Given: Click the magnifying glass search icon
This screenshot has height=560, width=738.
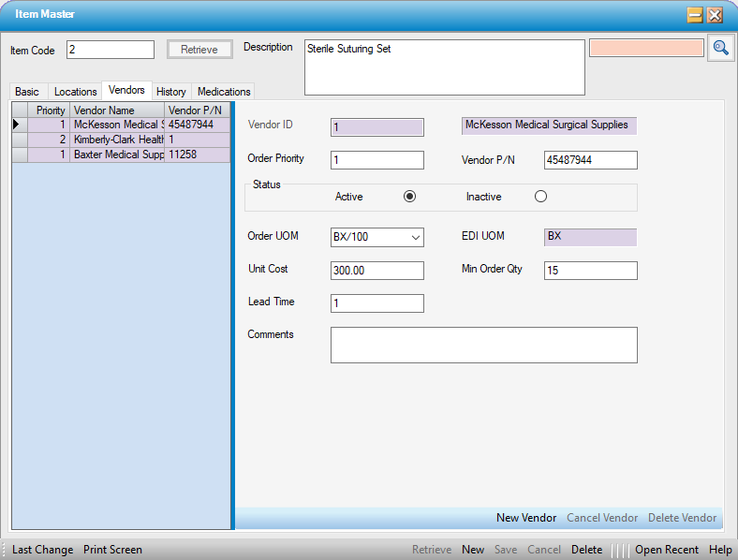Looking at the screenshot, I should [720, 49].
